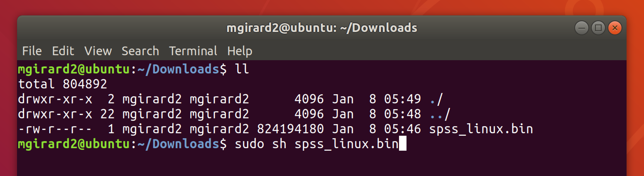This screenshot has height=176, width=644.
Task: Click the -rw-r--r-- permissions text
Action: 55,129
